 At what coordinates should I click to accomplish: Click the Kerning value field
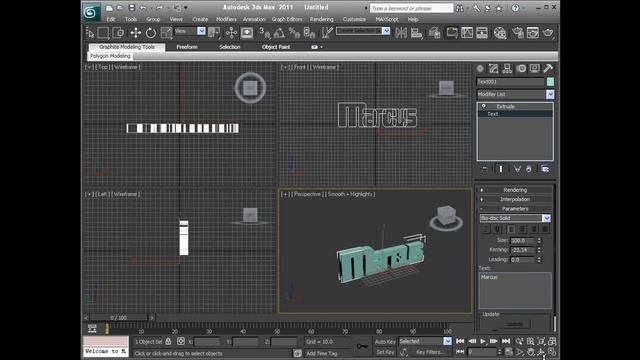(522, 250)
